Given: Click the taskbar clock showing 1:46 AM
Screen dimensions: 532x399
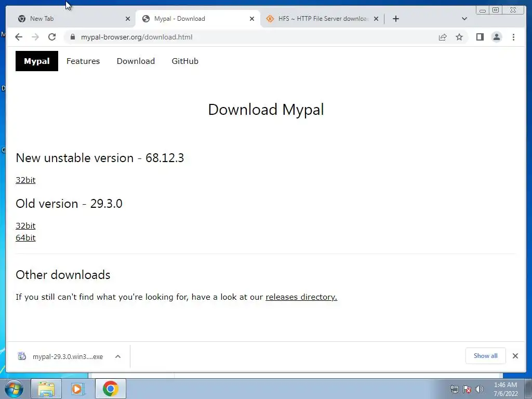Looking at the screenshot, I should click(x=505, y=389).
